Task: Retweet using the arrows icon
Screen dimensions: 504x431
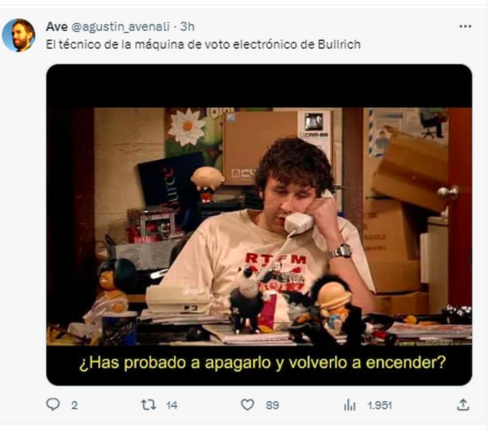Action: tap(149, 405)
